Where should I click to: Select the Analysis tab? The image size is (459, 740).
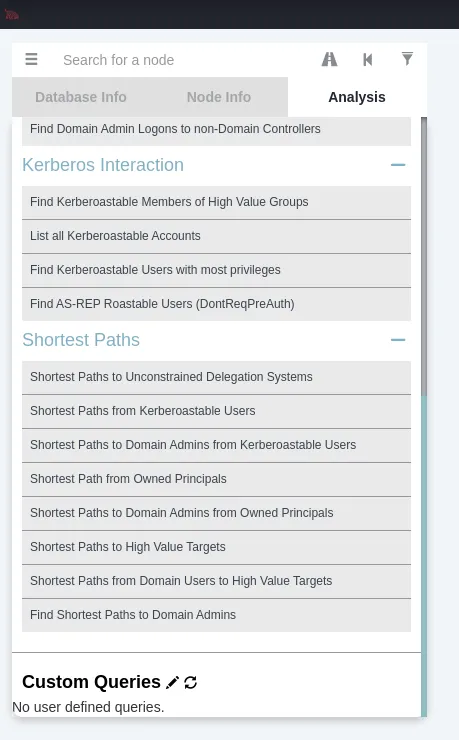[357, 97]
